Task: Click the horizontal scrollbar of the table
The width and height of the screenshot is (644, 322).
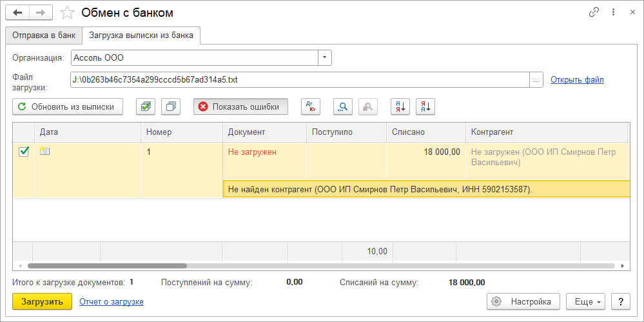Action: (107, 265)
